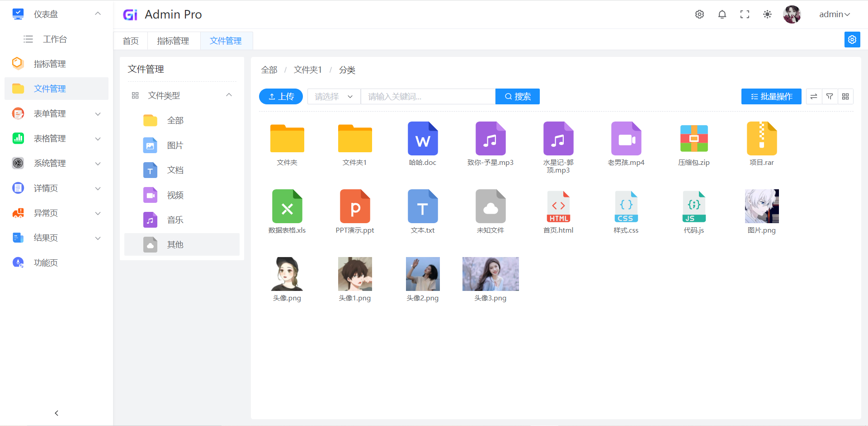Click the theme brightness icon in header
The image size is (868, 426).
(767, 14)
